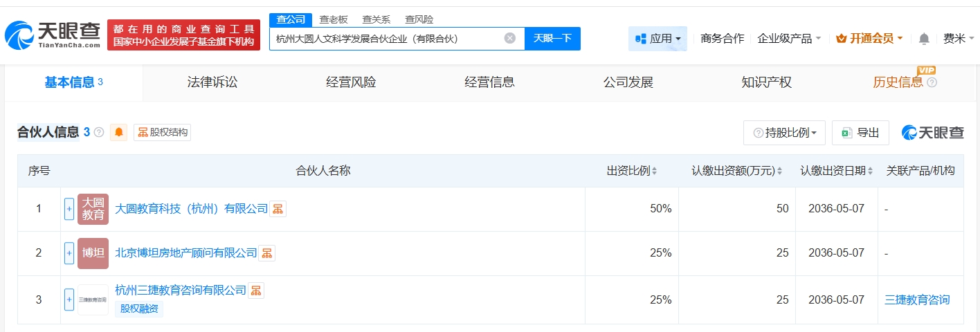Switch to the 查风险 search tab
This screenshot has width=980, height=332.
pos(419,19)
